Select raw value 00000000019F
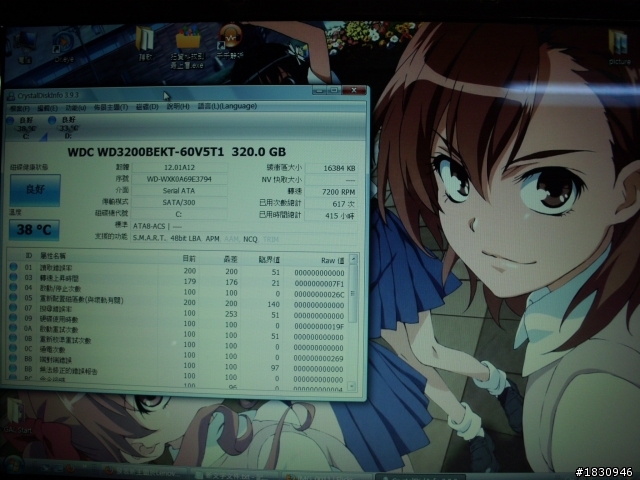640x480 pixels. coord(319,327)
